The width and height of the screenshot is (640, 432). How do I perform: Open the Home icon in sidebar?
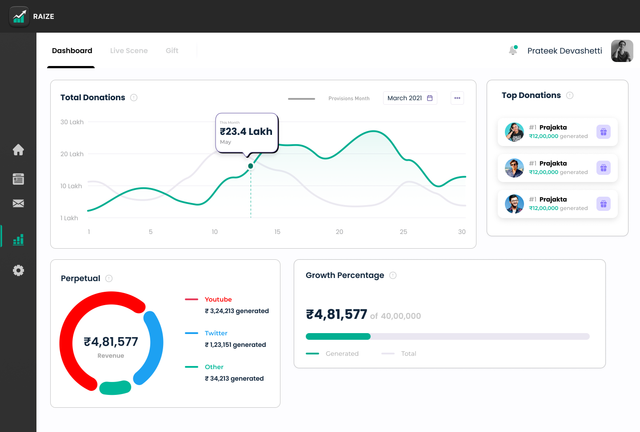[x=18, y=150]
